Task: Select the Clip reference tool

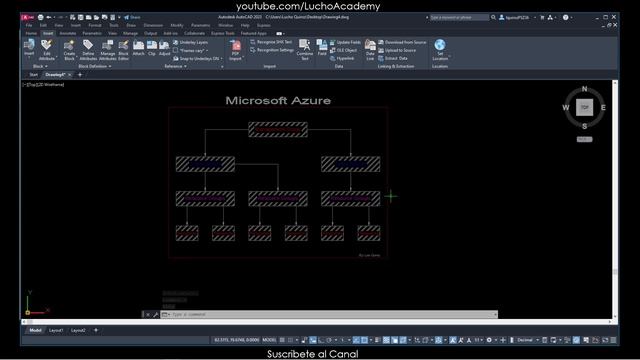Action: pyautogui.click(x=152, y=48)
